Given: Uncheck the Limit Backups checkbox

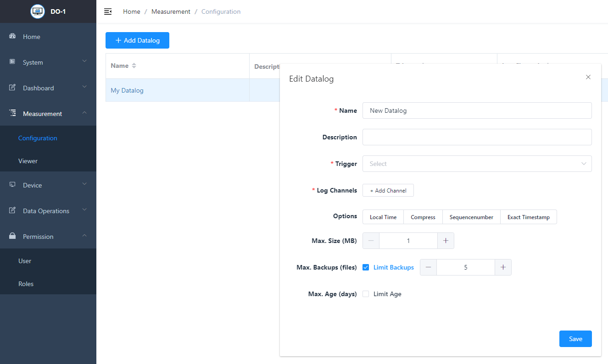Looking at the screenshot, I should coord(366,267).
